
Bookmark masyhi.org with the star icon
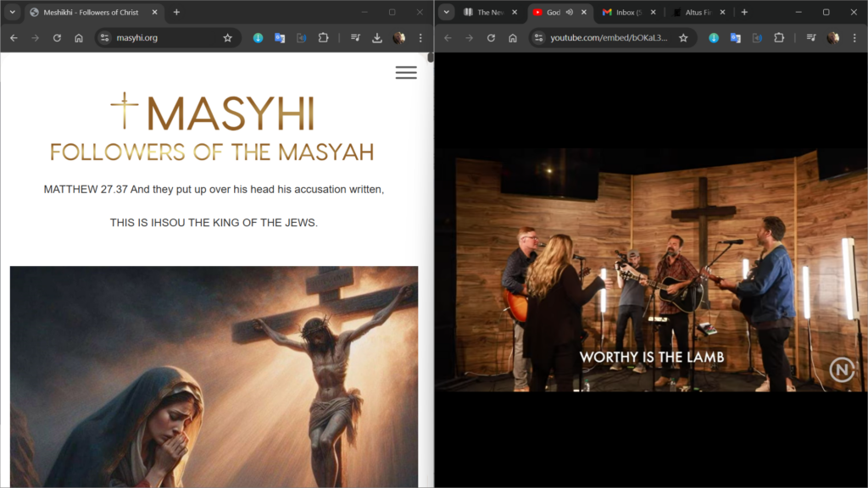(x=227, y=38)
